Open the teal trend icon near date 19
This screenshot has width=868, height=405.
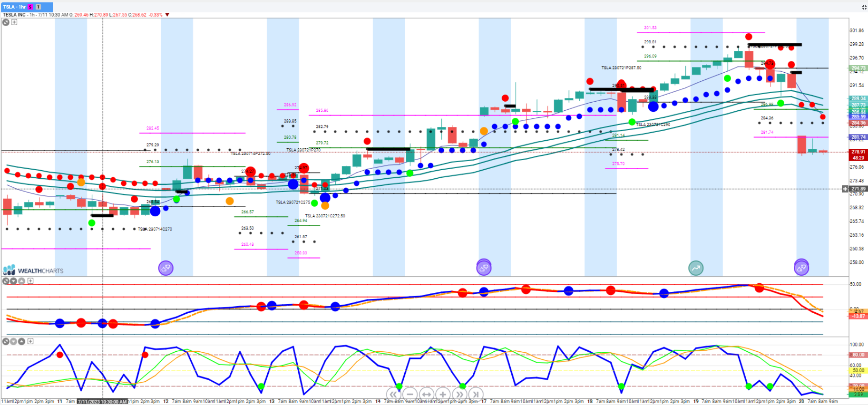[x=696, y=268]
